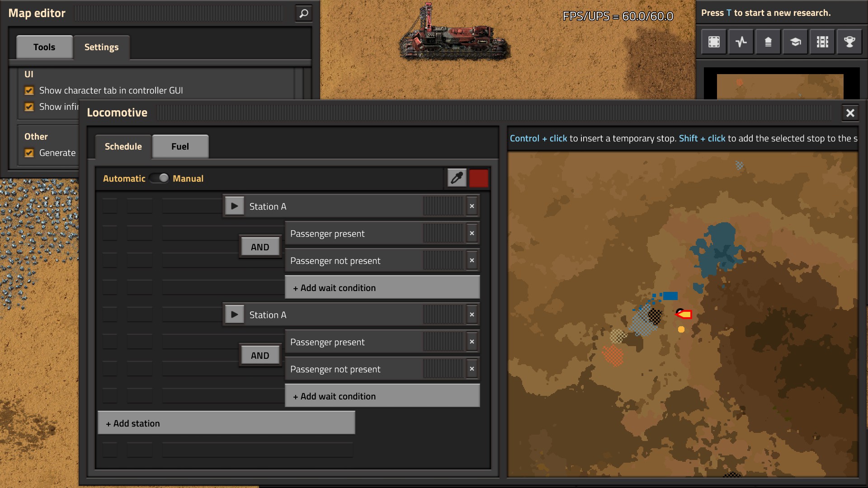Remove the first Station A entry
Image resolution: width=868 pixels, height=488 pixels.
point(472,206)
